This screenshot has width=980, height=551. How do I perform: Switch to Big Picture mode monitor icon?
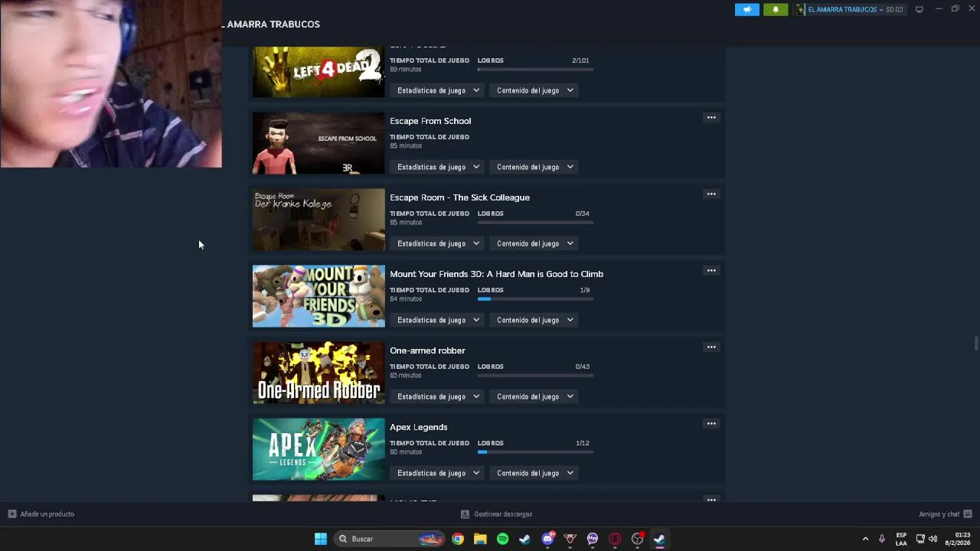(x=920, y=9)
